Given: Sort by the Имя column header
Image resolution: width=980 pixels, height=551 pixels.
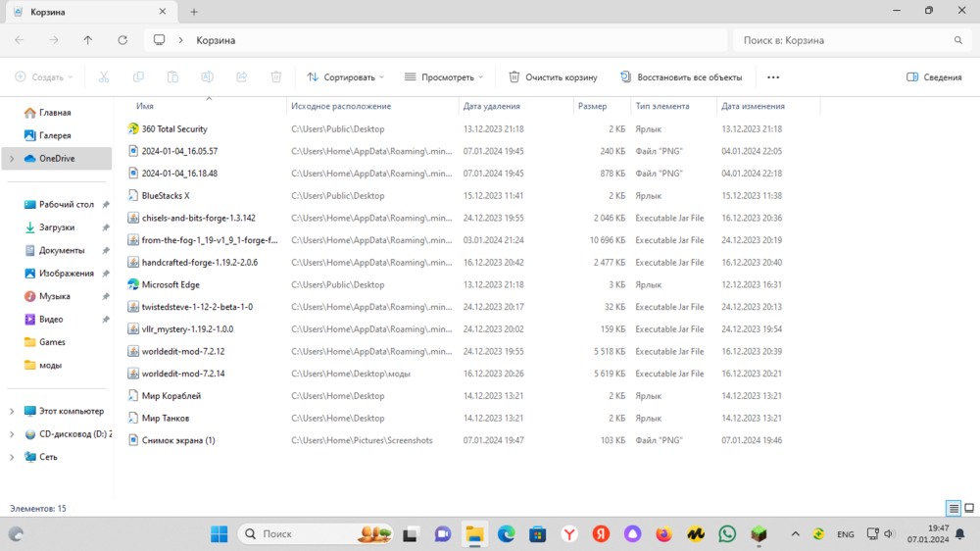Looking at the screenshot, I should pyautogui.click(x=145, y=106).
